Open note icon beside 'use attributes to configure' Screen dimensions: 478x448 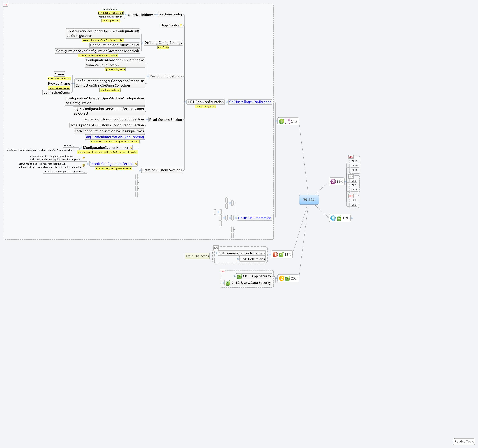(x=83, y=158)
